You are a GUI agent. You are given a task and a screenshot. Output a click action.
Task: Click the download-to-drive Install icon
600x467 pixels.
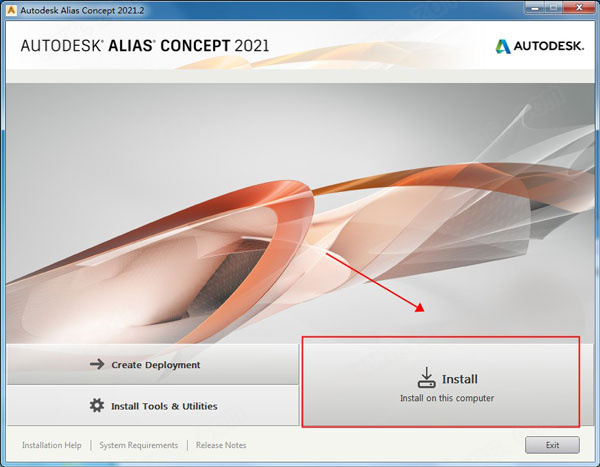pos(426,377)
